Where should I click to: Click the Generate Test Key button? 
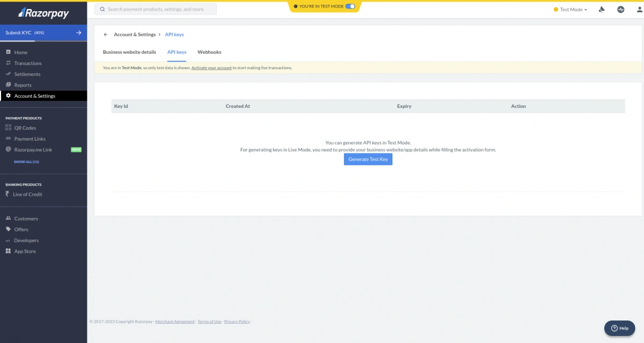click(x=368, y=159)
